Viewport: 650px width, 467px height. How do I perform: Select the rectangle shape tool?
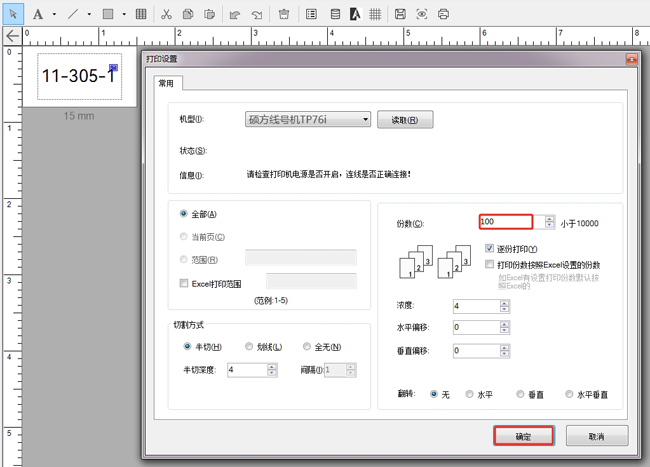coord(108,15)
